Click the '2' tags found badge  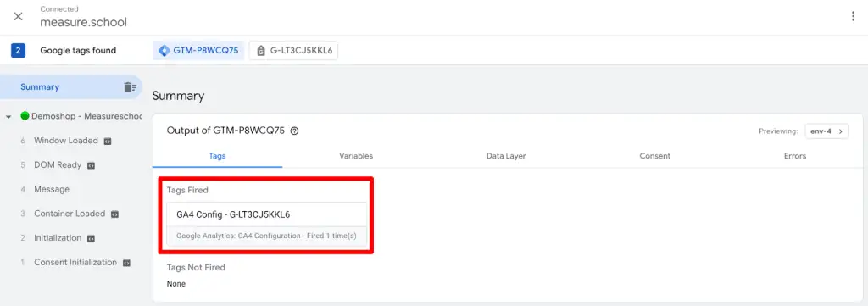pos(19,50)
